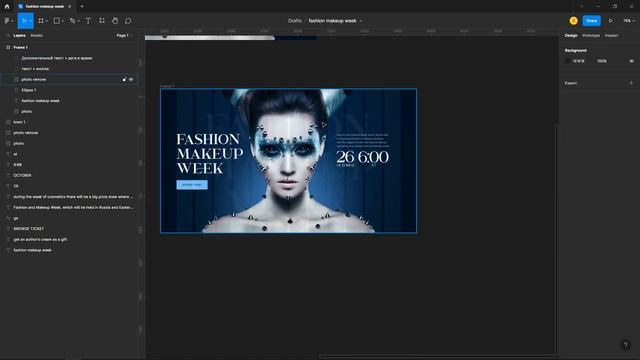Click the 26 6:00 date text on canvas
640x360 pixels.
coord(362,157)
